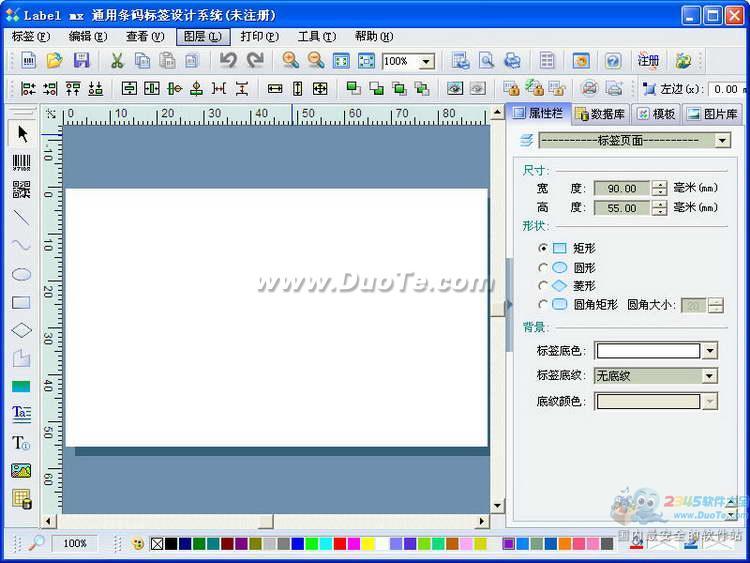Open the 标签底纹 pattern dropdown
750x563 pixels.
point(710,376)
